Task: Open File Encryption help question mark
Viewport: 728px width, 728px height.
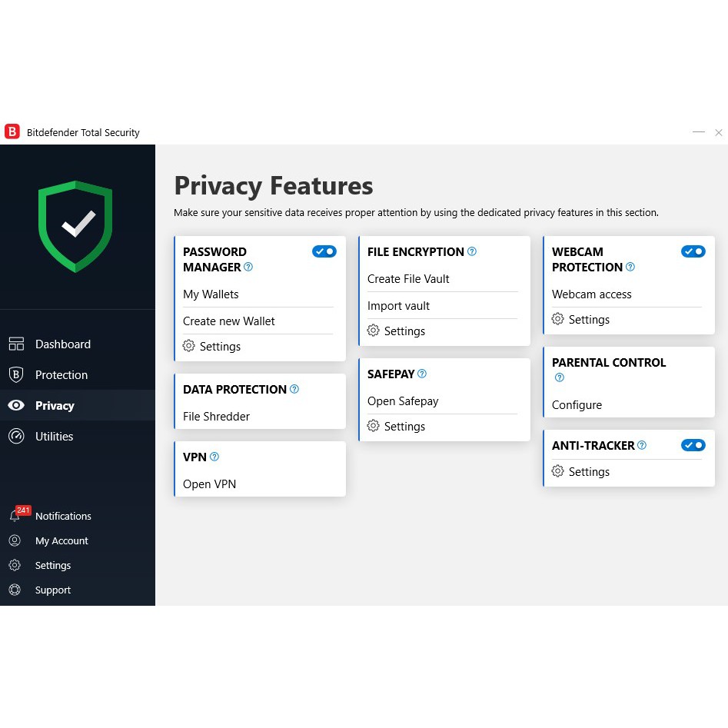Action: point(472,251)
